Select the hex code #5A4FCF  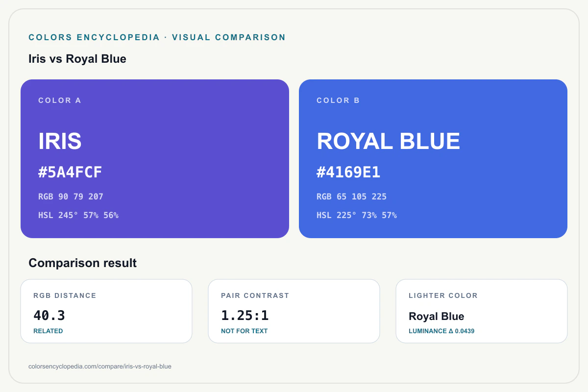70,172
